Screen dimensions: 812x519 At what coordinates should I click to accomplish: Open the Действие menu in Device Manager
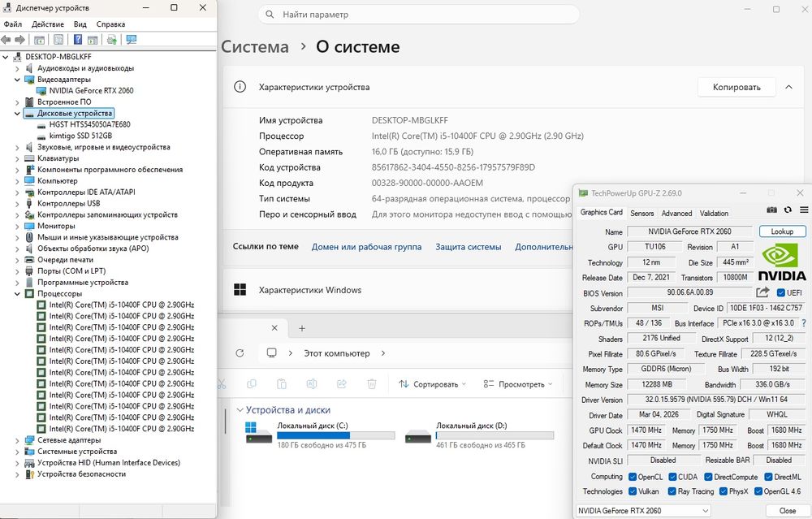48,24
